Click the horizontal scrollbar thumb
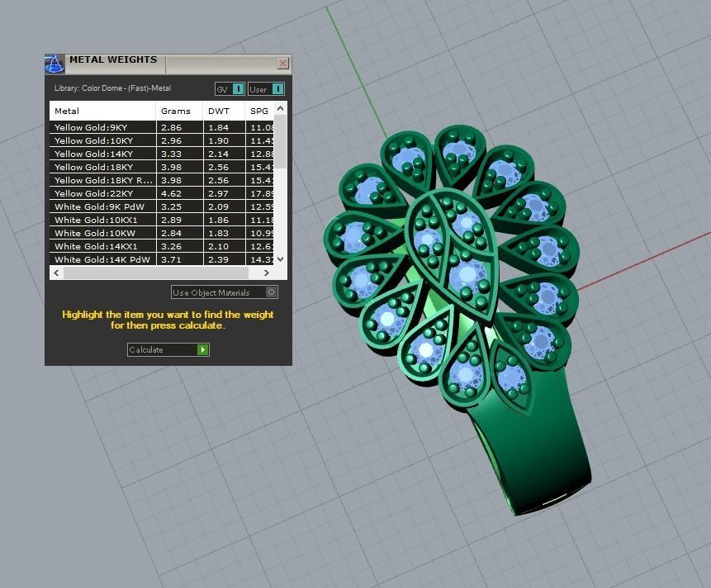This screenshot has width=711, height=588. click(x=155, y=273)
